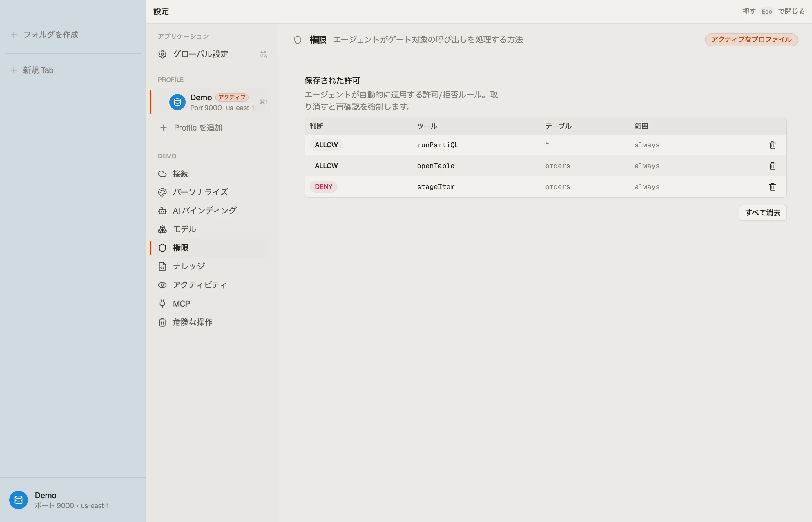Open the ナレッジ section
The height and width of the screenshot is (522, 812).
pyautogui.click(x=212, y=267)
